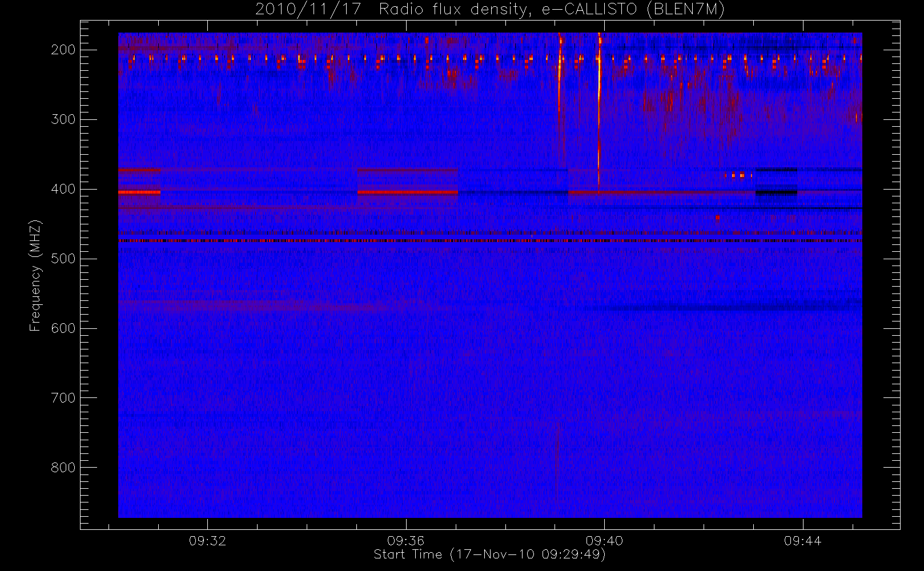Viewport: 924px width, 571px height.
Task: Click the 400 frequency tick label
Action: [63, 189]
